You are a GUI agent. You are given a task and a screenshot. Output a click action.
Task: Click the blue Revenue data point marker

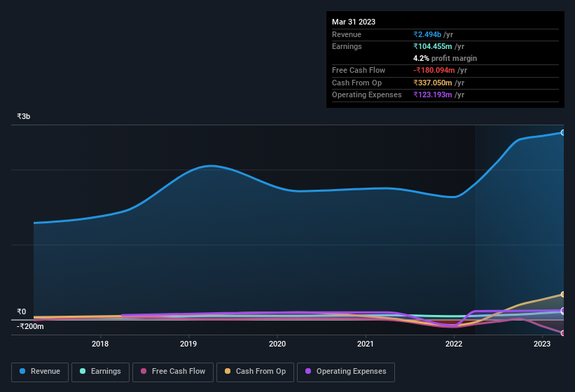(562, 132)
